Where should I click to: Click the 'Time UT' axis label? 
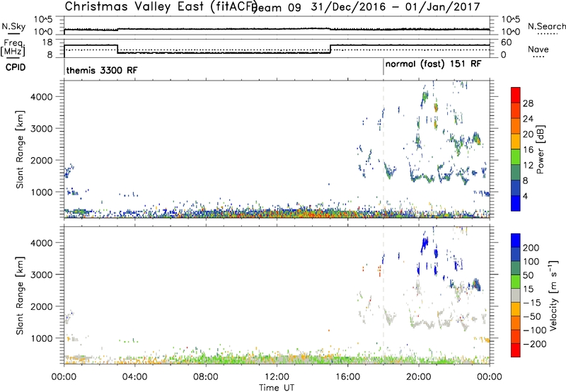(x=277, y=388)
